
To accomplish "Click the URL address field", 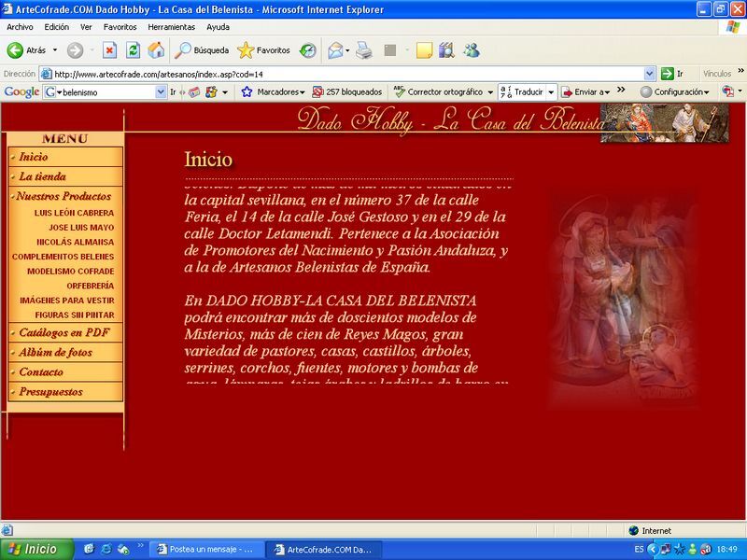I will click(x=345, y=74).
